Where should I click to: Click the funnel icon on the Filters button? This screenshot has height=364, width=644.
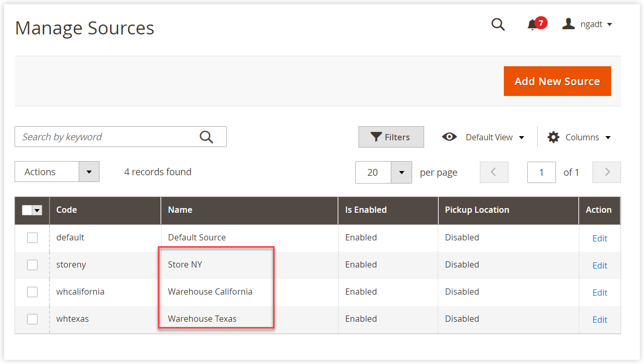coord(377,137)
